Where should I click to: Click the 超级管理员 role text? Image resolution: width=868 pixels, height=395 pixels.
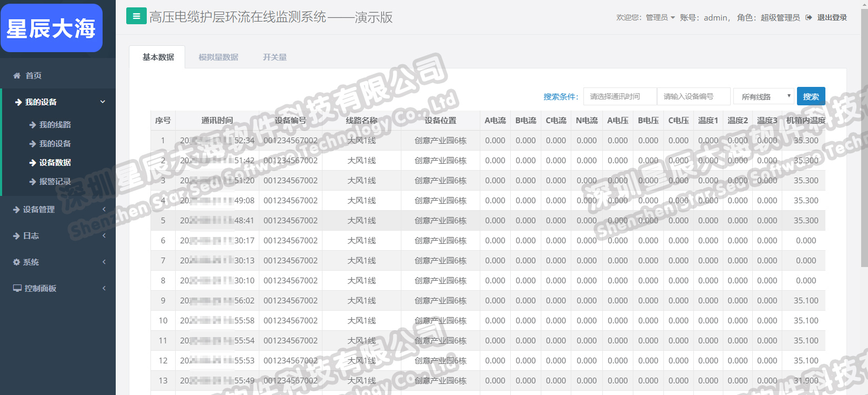pyautogui.click(x=780, y=17)
